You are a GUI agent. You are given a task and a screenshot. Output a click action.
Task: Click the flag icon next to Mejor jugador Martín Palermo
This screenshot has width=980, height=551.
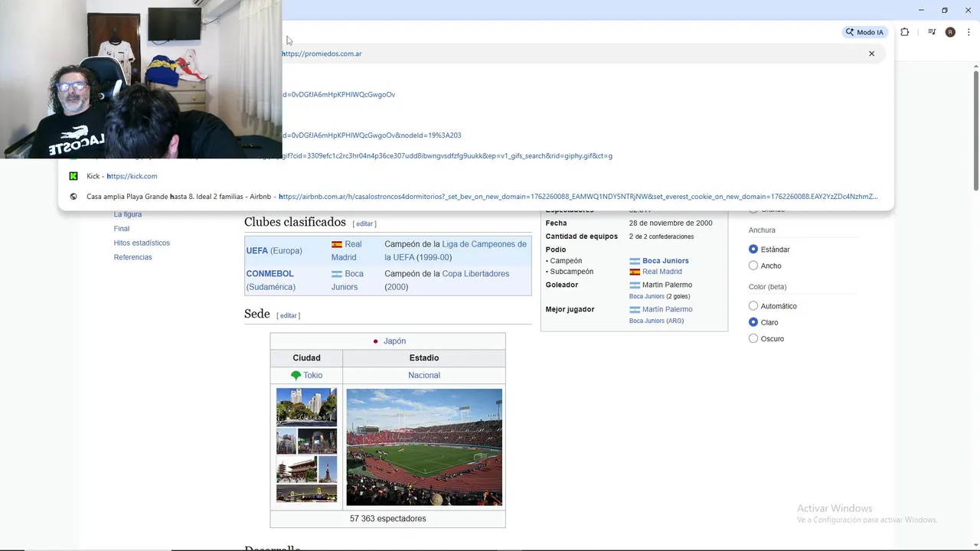click(635, 309)
